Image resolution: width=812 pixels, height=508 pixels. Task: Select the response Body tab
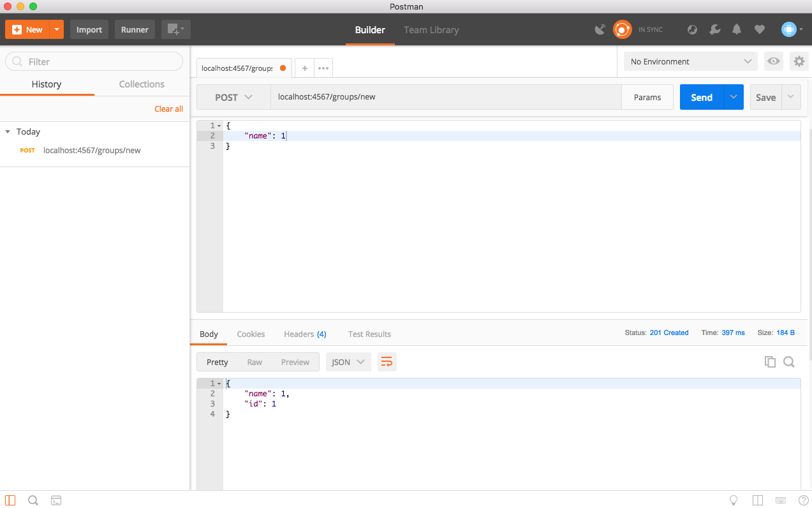[209, 334]
